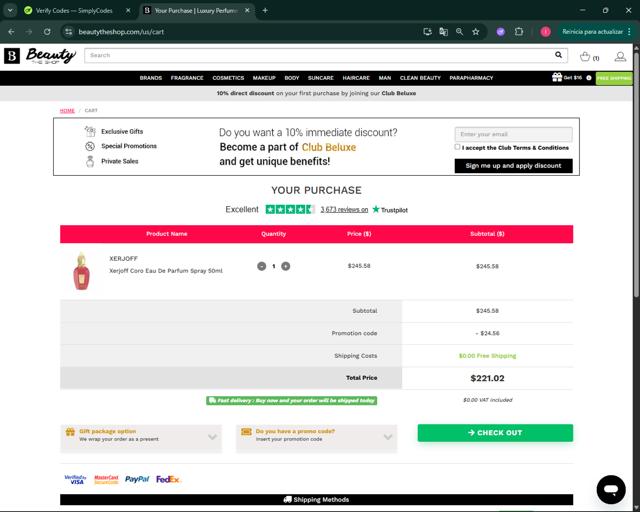
Task: Open the CLEAN BEAUTY menu
Action: tap(420, 78)
